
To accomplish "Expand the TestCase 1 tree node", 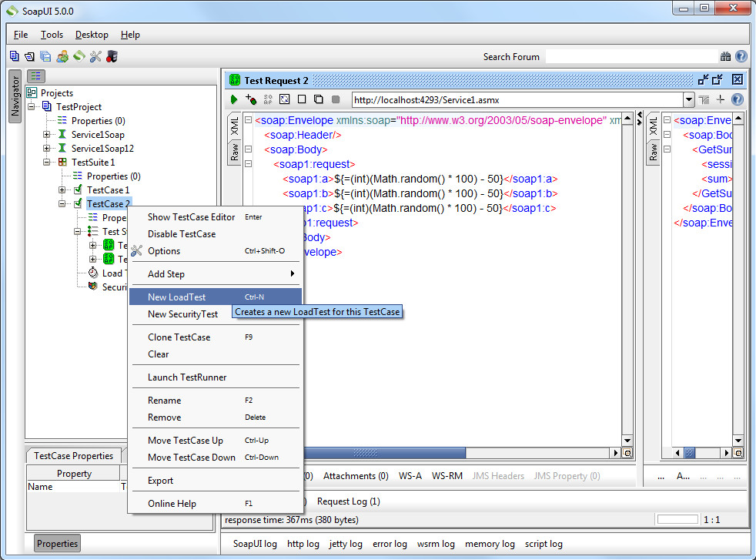I will [x=62, y=190].
